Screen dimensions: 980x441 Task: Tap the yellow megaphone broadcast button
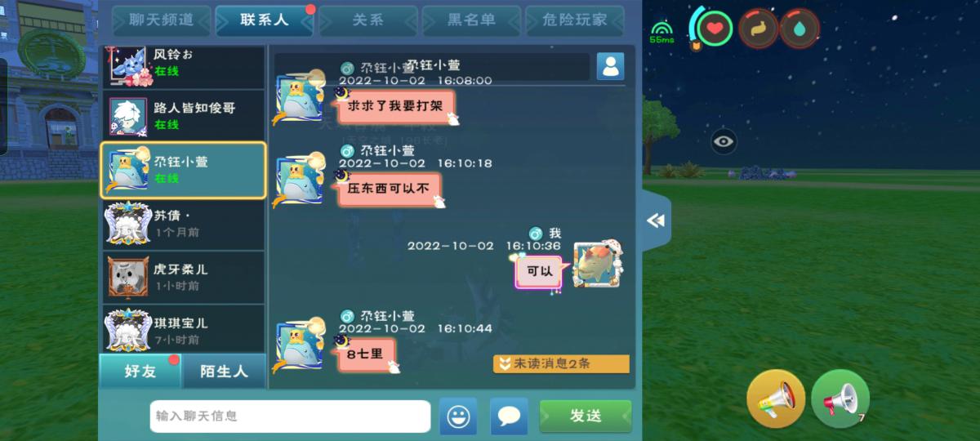[776, 399]
